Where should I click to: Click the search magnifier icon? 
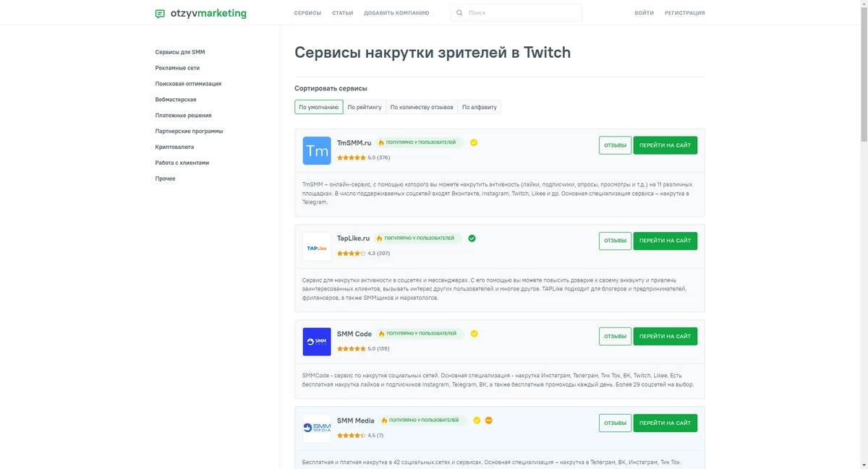coord(459,13)
